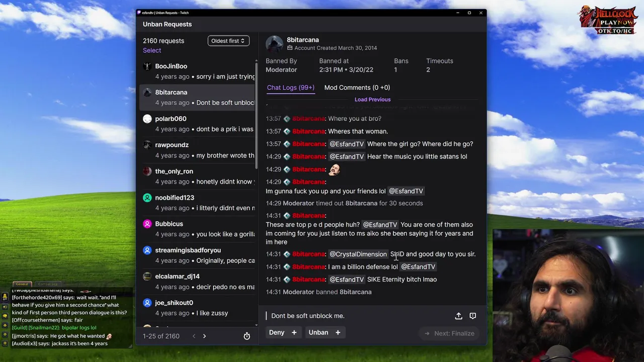Screen dimensions: 644x362
Task: Select the General tab in game chat
Action: (x=22, y=284)
